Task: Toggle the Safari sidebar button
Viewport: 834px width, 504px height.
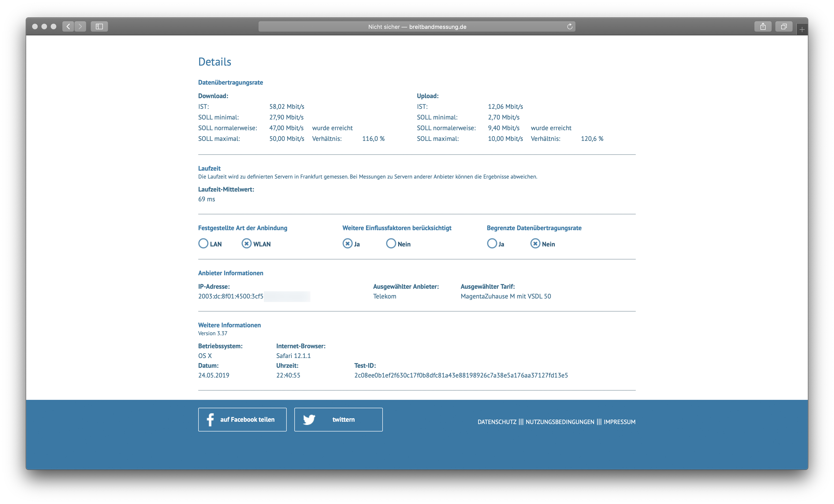Action: [99, 26]
